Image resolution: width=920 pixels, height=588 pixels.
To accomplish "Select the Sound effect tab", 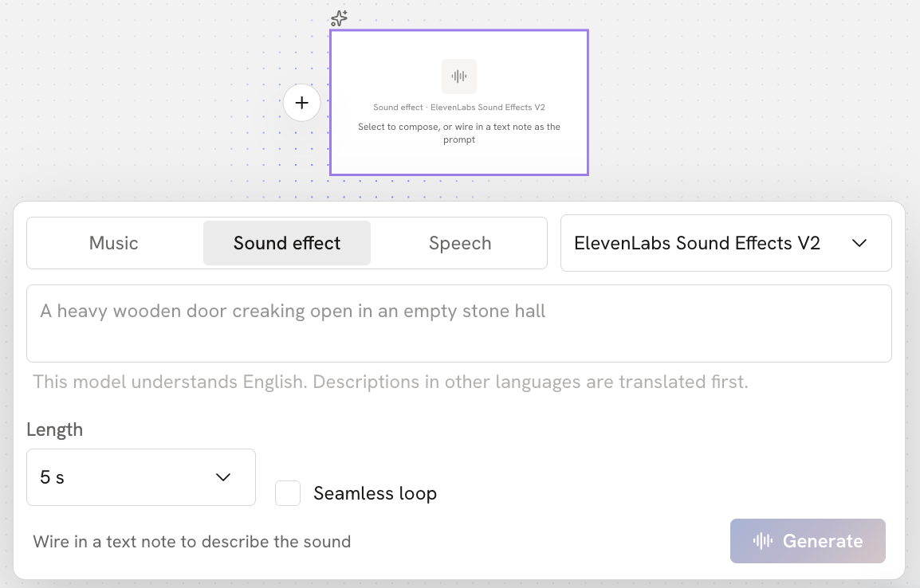I will [x=287, y=243].
